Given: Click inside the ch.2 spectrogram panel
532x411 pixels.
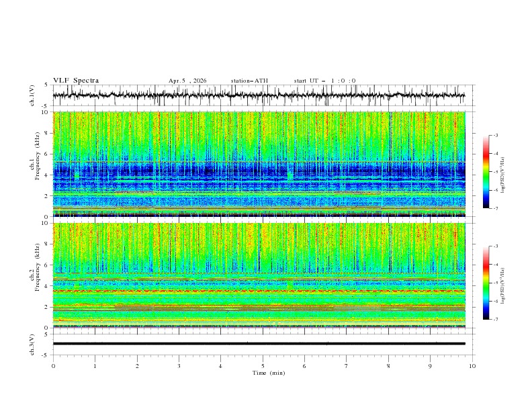Looking at the screenshot, I should tap(263, 275).
